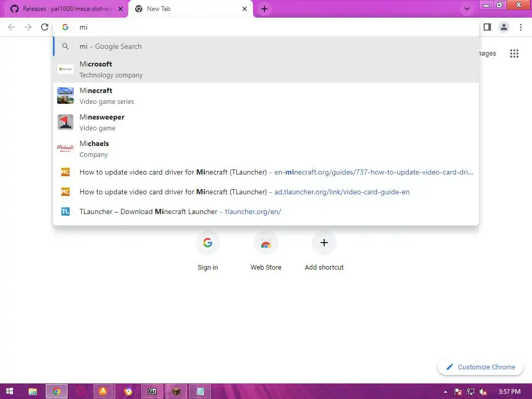Click the address bar containing 'mi'
This screenshot has height=399, width=532.
267,27
